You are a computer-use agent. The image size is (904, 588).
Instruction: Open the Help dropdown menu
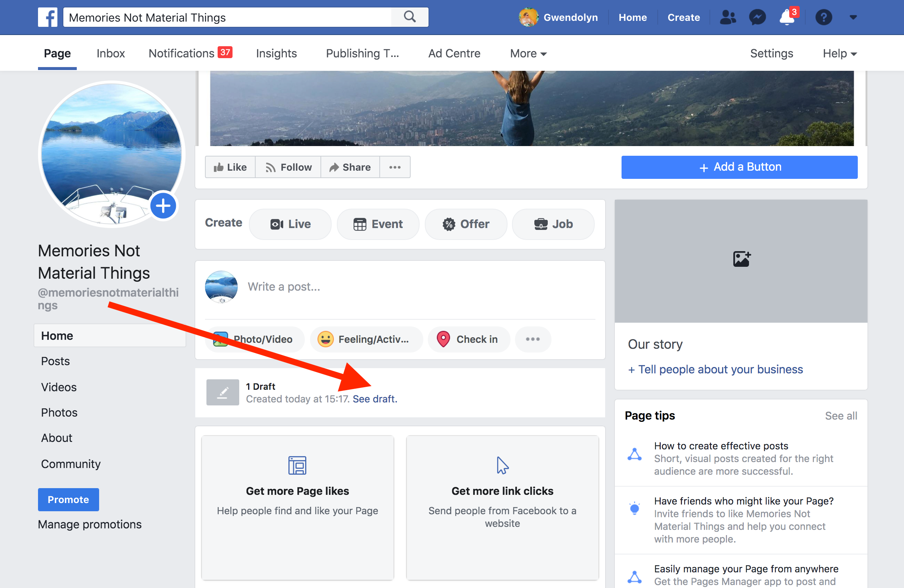[x=840, y=54]
